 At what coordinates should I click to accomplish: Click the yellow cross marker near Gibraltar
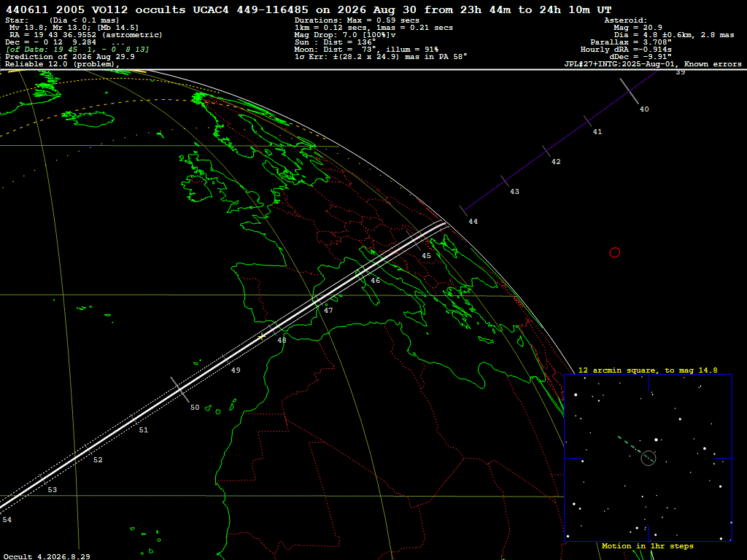click(x=262, y=336)
